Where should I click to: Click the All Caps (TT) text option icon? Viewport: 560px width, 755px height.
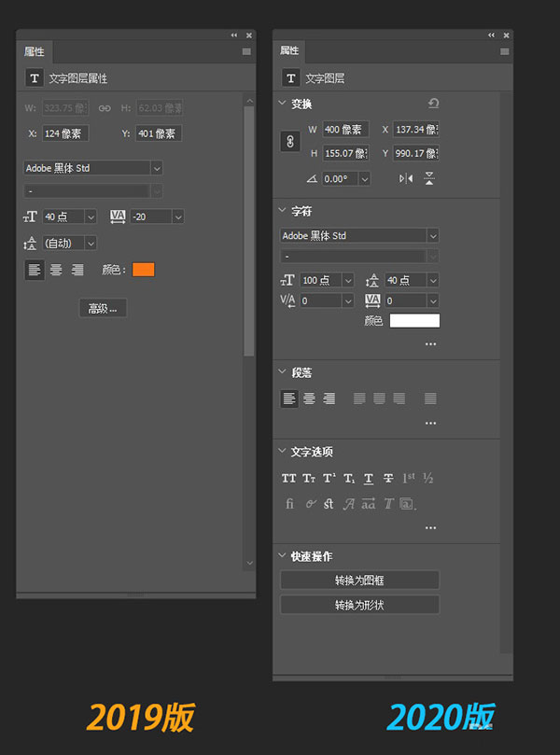288,479
